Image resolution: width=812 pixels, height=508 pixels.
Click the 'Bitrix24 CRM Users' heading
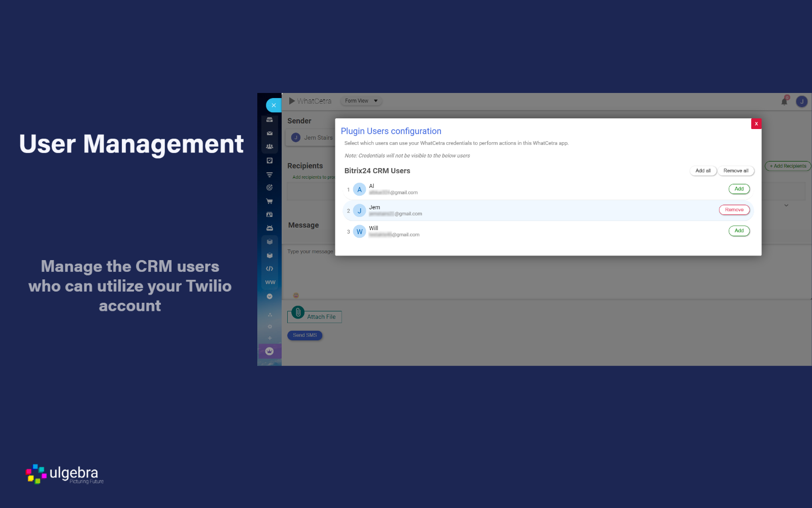click(377, 171)
